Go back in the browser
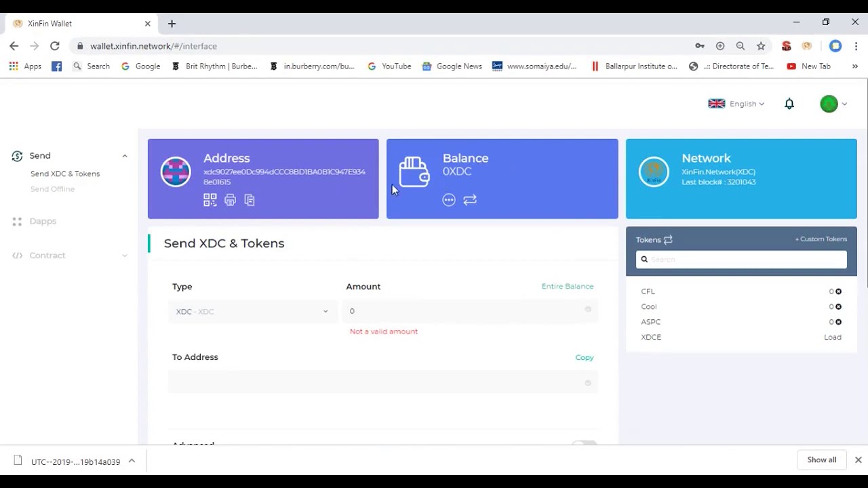Screen dimensions: 868x488 [x=14, y=46]
